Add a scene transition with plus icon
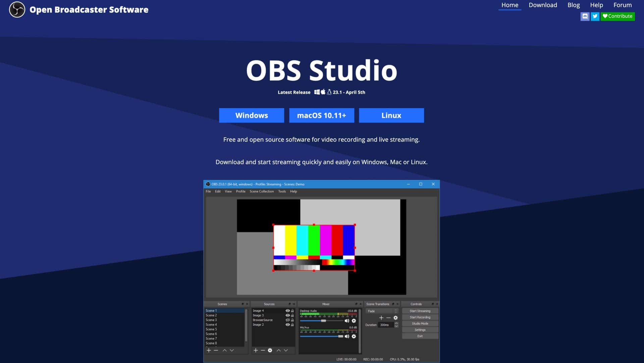Viewport: 644px width, 363px height. tap(381, 318)
